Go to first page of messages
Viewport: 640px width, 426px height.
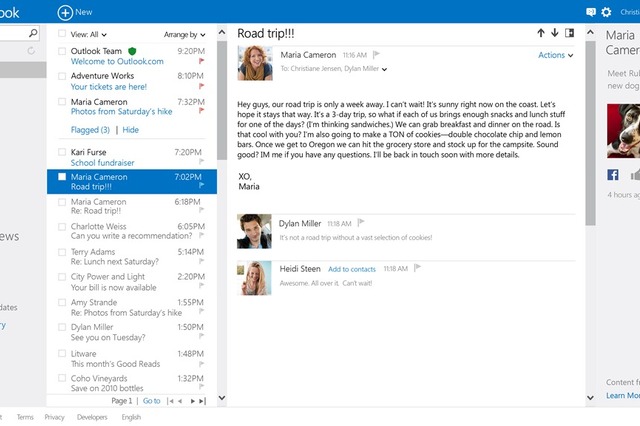click(x=170, y=401)
